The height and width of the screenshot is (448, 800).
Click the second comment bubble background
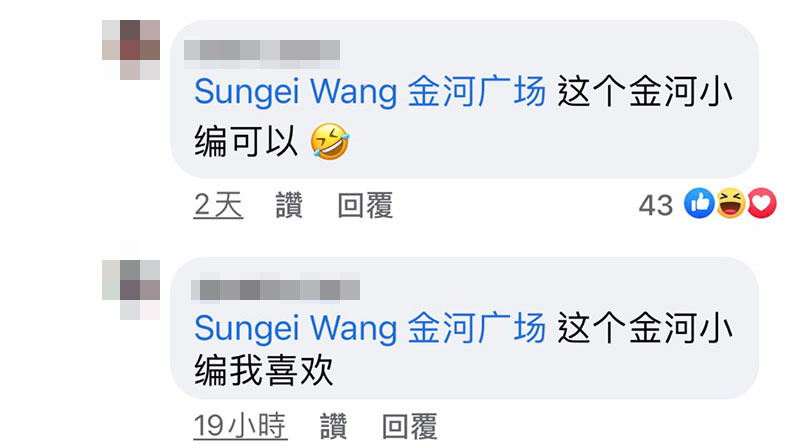pos(464,328)
